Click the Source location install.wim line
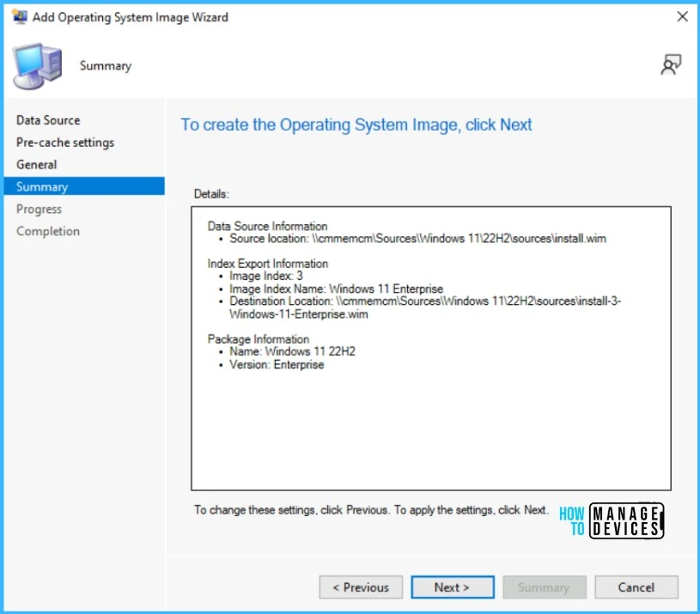 [x=418, y=239]
